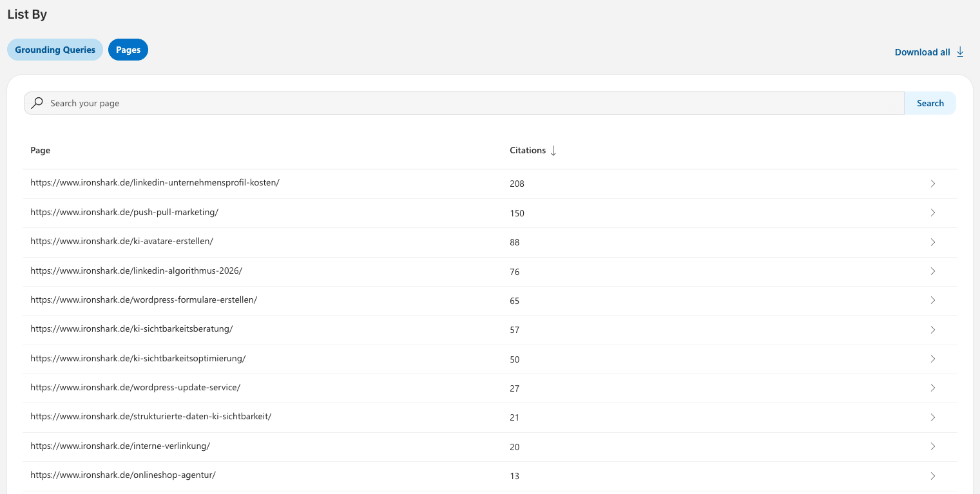The width and height of the screenshot is (980, 494).
Task: Open the ki-sichtbarkeitsberatung page URL
Action: tap(131, 328)
